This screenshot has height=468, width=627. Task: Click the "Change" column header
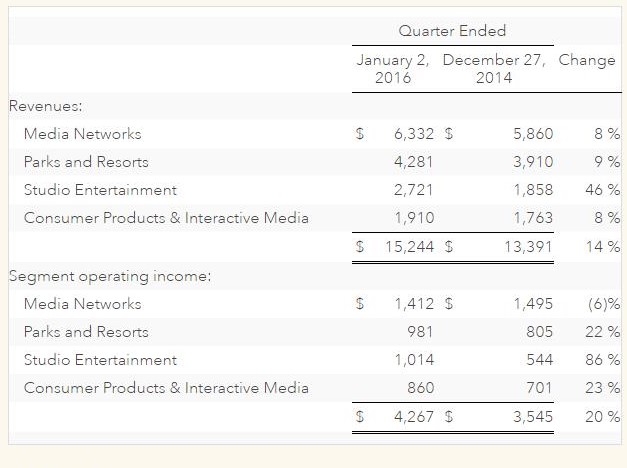[x=587, y=60]
